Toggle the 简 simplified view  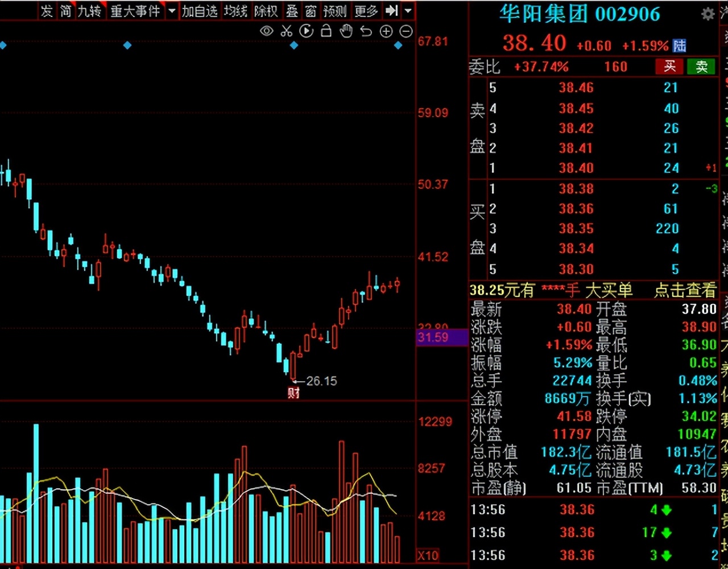66,11
